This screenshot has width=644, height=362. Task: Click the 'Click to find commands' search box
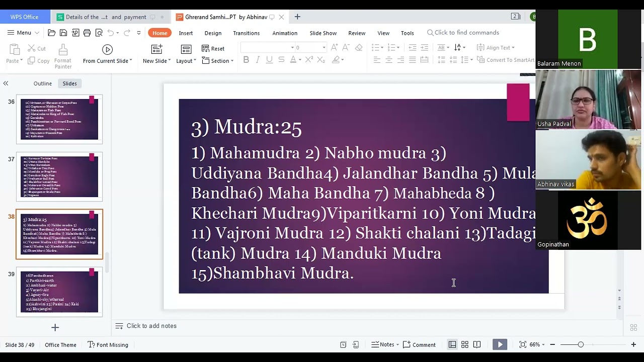coord(463,33)
